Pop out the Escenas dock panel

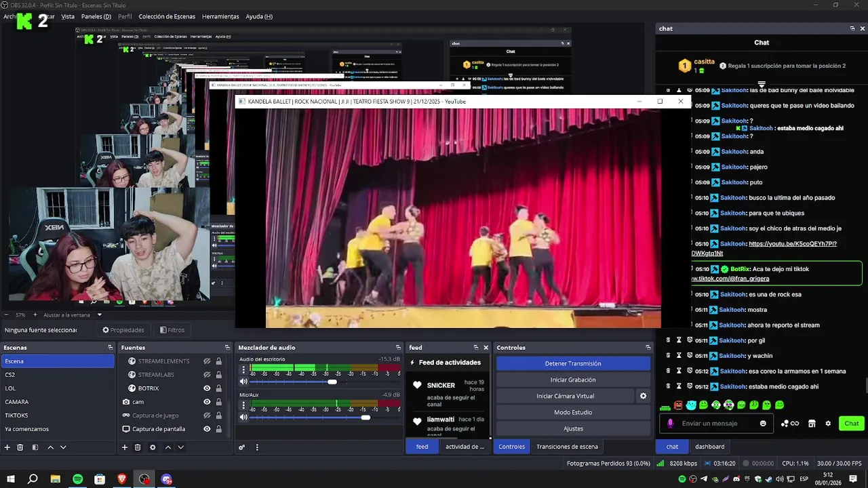[110, 348]
